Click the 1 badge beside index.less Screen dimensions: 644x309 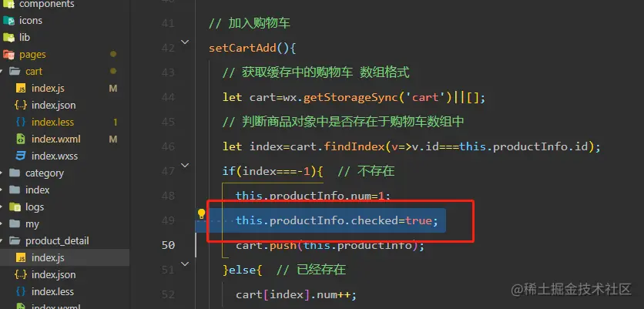pyautogui.click(x=116, y=122)
